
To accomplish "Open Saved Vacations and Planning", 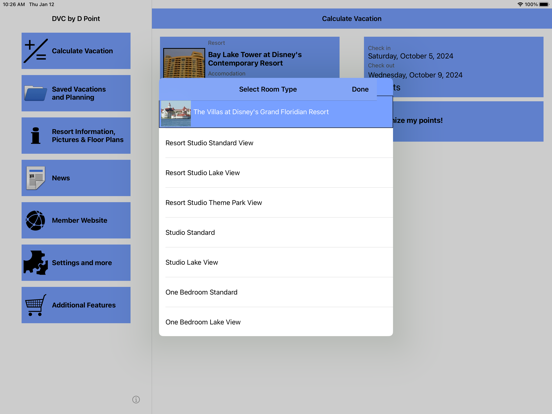I will tap(76, 93).
